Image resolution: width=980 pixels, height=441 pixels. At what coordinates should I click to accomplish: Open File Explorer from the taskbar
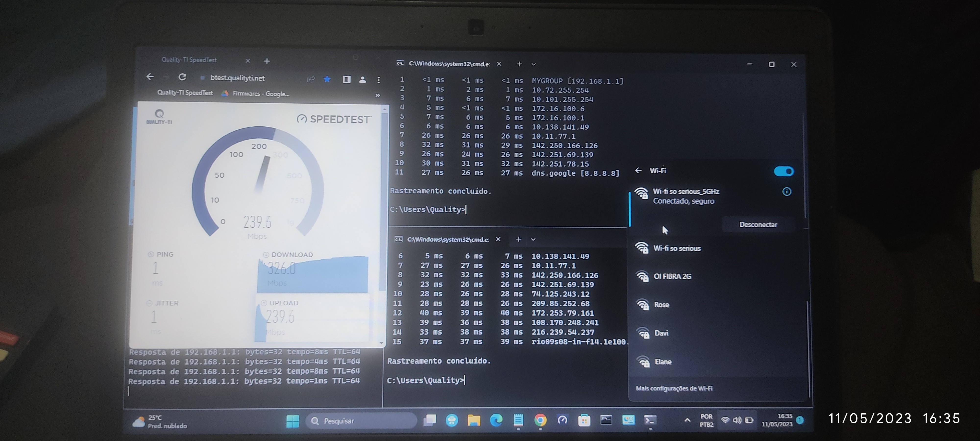pyautogui.click(x=474, y=420)
